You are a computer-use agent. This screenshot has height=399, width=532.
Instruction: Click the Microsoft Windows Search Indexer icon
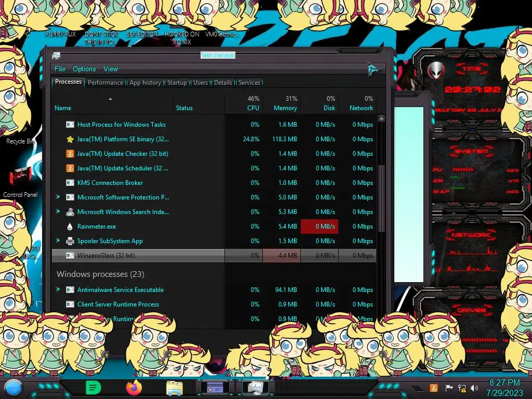click(x=70, y=212)
